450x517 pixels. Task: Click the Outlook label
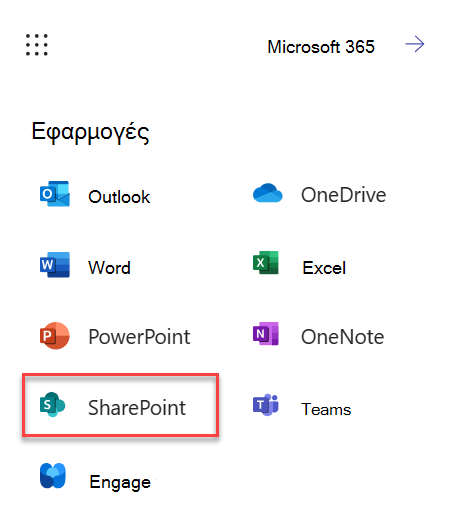click(x=119, y=197)
